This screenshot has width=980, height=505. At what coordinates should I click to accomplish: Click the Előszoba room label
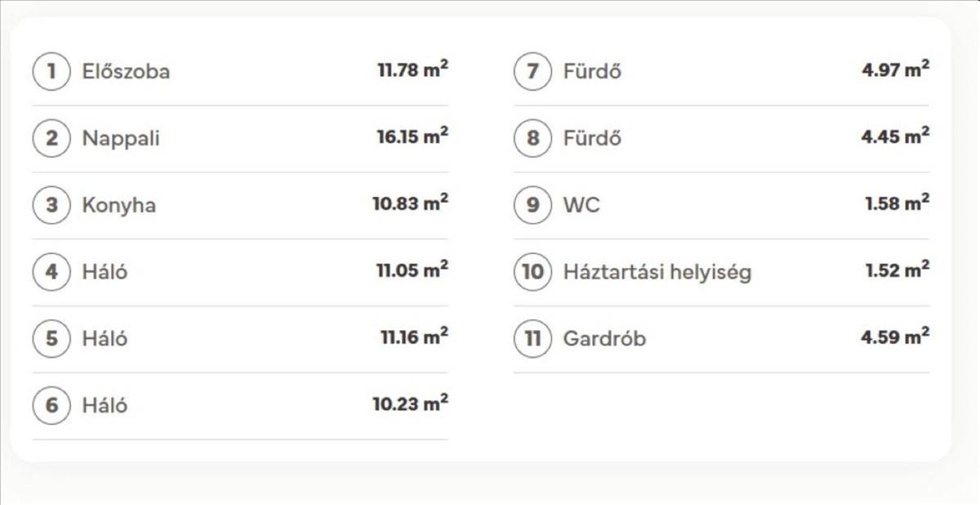pos(126,72)
